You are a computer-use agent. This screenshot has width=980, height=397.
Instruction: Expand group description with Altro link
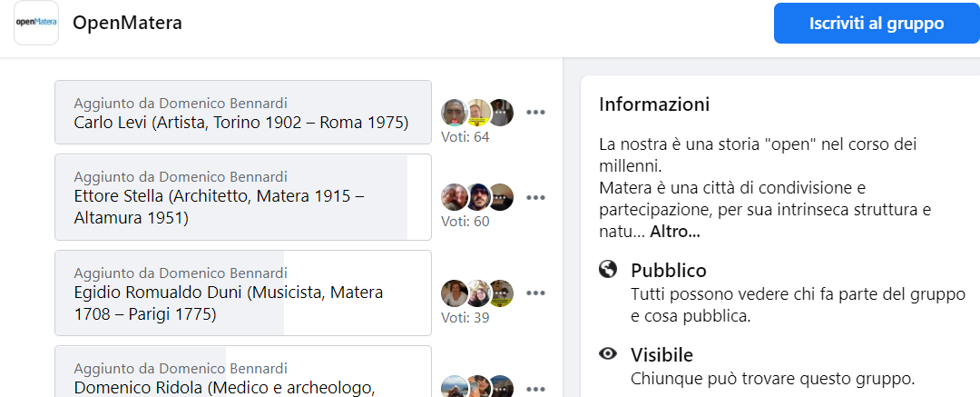675,232
